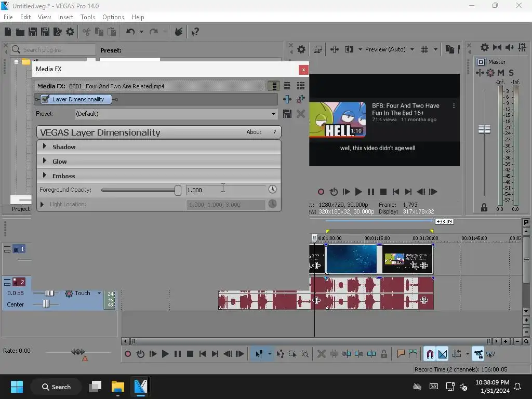The image size is (532, 399).
Task: Open the Options menu
Action: point(113,17)
